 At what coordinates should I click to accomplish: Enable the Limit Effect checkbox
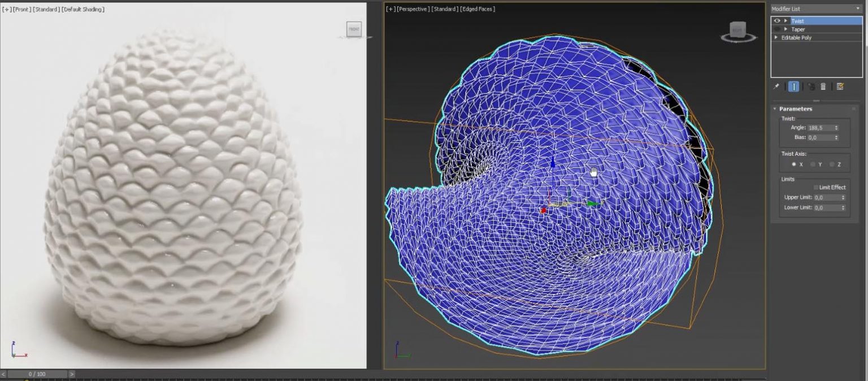pyautogui.click(x=815, y=187)
